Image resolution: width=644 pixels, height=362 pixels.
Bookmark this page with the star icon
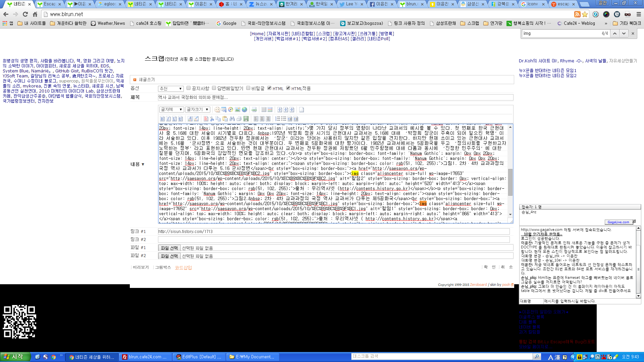click(x=585, y=14)
